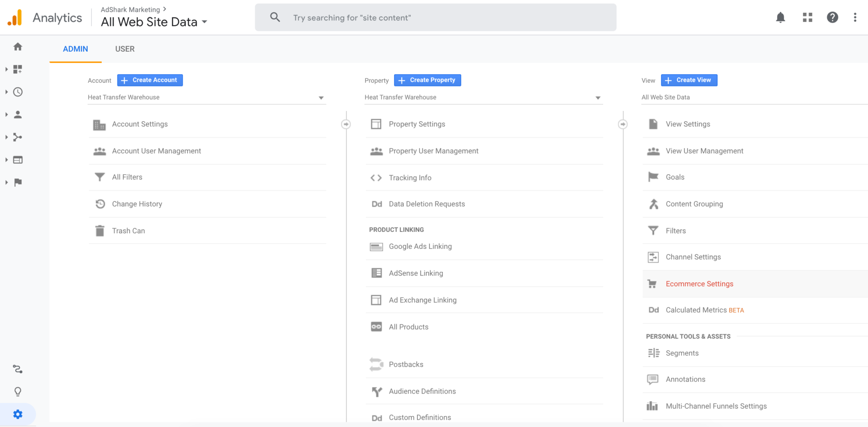Open the Behavior sidebar icon
Viewport: 868px width, 427px height.
18,160
